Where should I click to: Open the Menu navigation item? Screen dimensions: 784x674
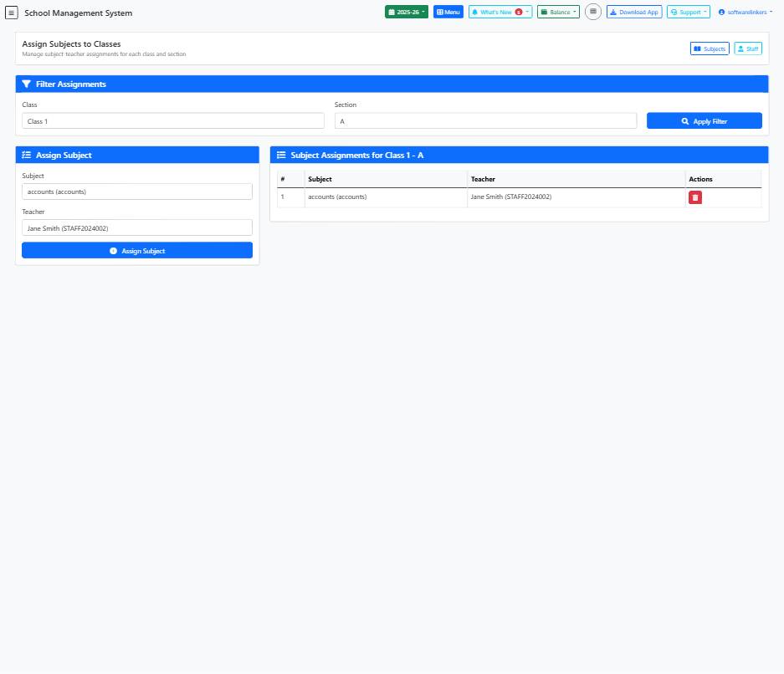tap(448, 12)
